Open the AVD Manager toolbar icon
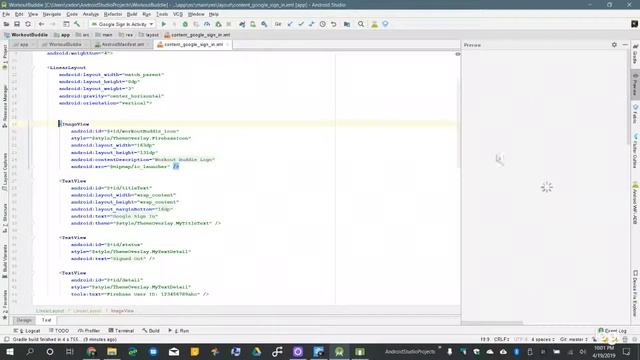640x360 pixels. (x=253, y=24)
